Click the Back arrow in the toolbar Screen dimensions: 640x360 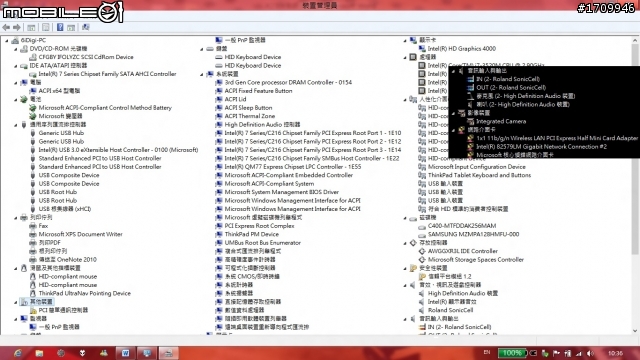[x=6, y=27]
